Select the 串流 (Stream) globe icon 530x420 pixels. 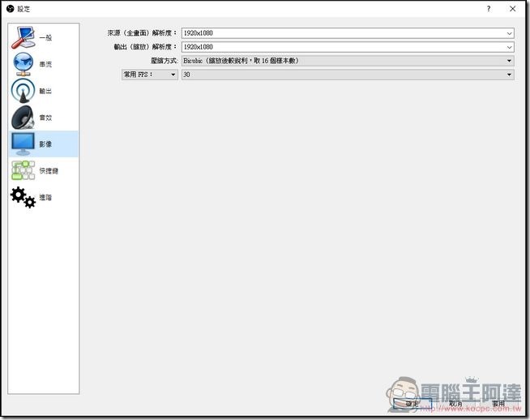[23, 65]
